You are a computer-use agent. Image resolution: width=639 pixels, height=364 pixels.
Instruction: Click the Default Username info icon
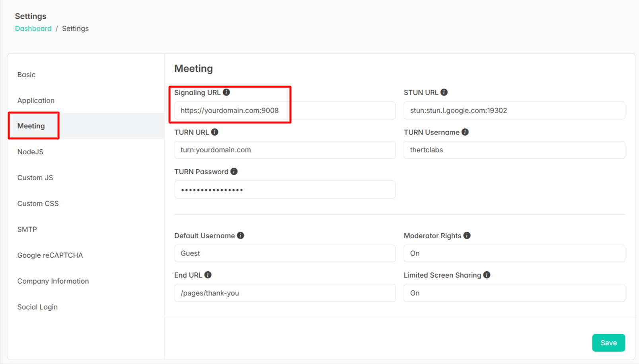(x=241, y=236)
